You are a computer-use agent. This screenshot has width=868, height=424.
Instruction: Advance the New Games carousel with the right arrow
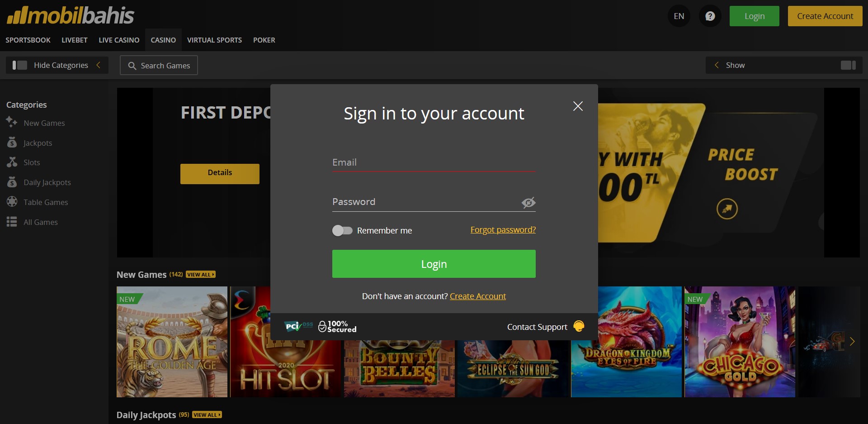click(x=852, y=342)
